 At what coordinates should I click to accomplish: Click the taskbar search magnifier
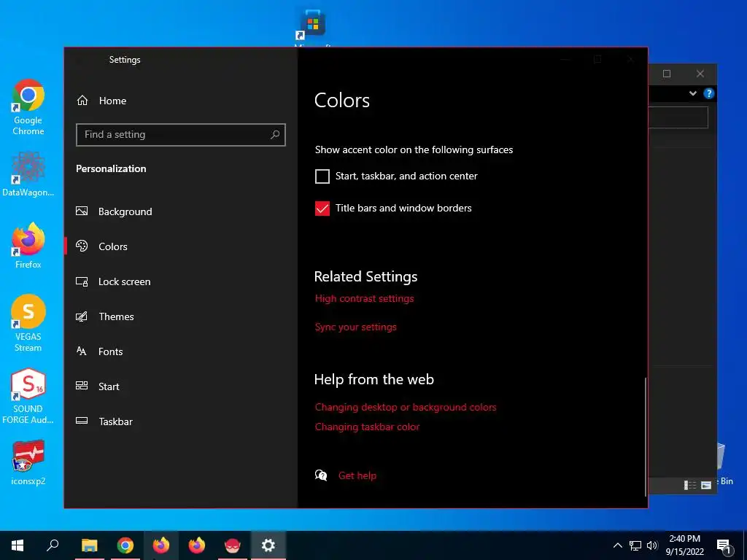click(x=53, y=545)
